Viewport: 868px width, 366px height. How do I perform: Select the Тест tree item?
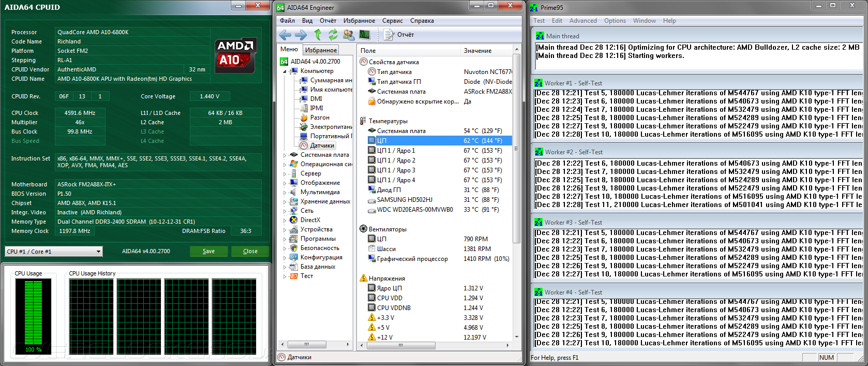pyautogui.click(x=302, y=276)
